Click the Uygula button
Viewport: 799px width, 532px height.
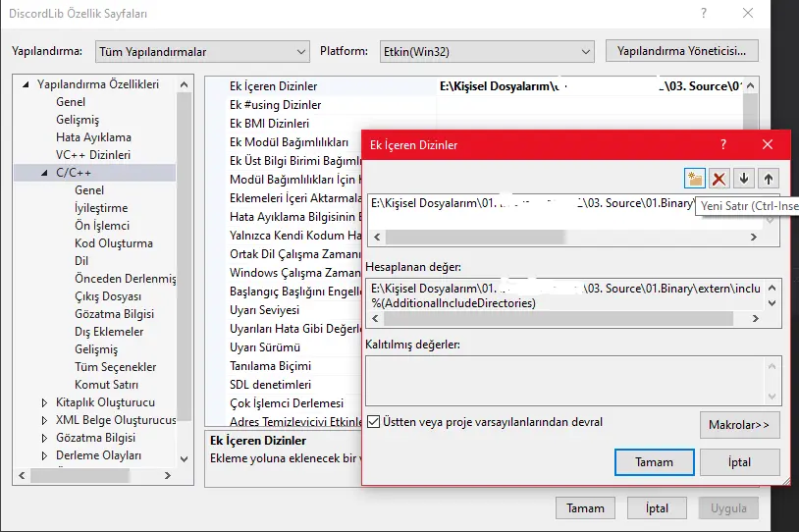pyautogui.click(x=728, y=508)
